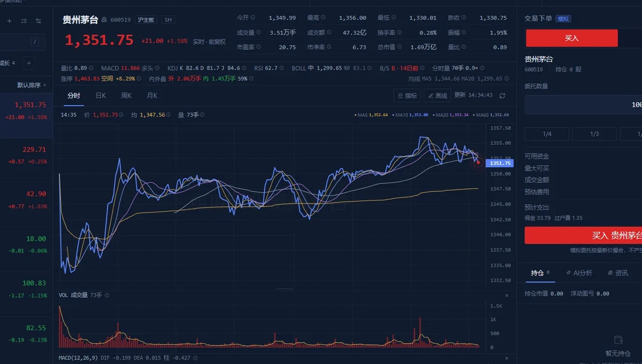Click the 暂无持仓 empty wallet icon

pyautogui.click(x=618, y=340)
